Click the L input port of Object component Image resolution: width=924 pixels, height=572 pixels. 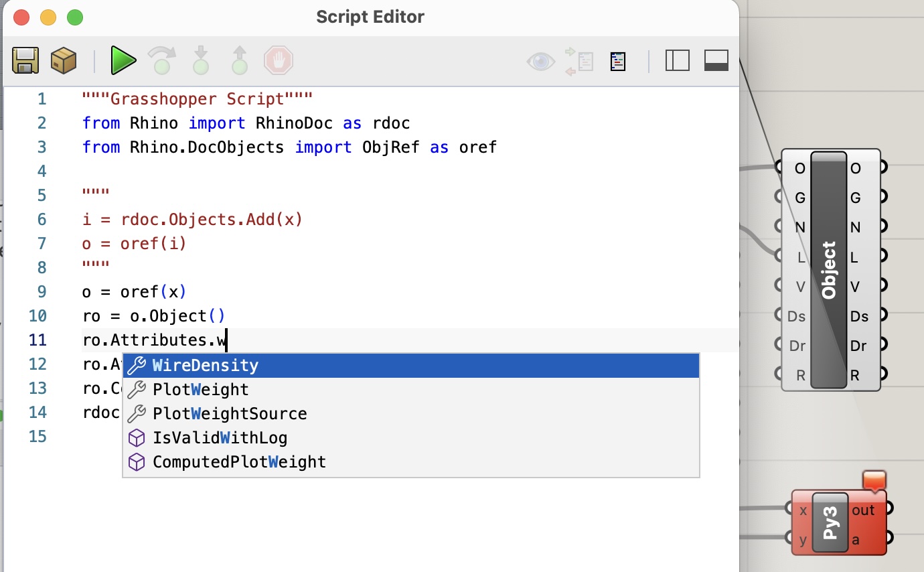pyautogui.click(x=779, y=255)
